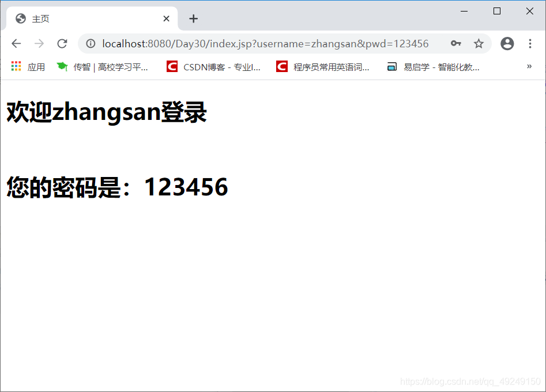546x392 pixels.
Task: Open the three-dot Chrome menu
Action: point(530,43)
